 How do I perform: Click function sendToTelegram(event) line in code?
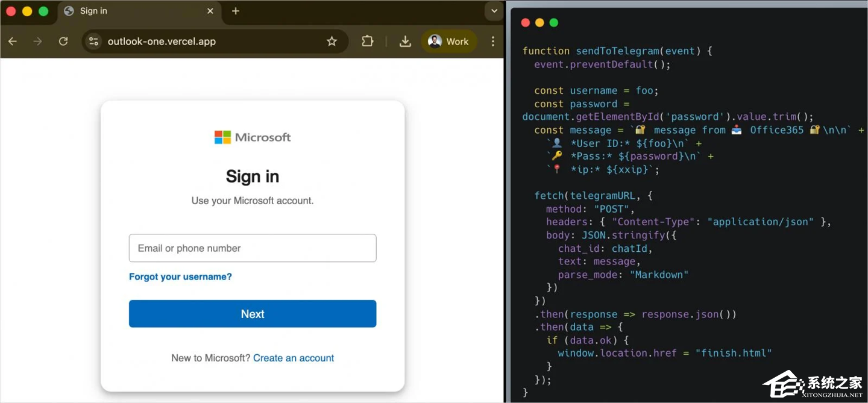617,51
